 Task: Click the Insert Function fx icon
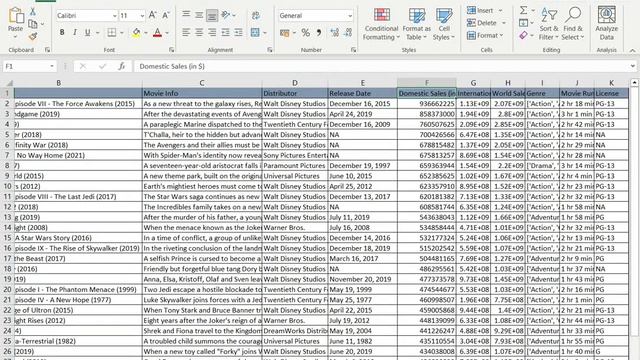(121, 66)
